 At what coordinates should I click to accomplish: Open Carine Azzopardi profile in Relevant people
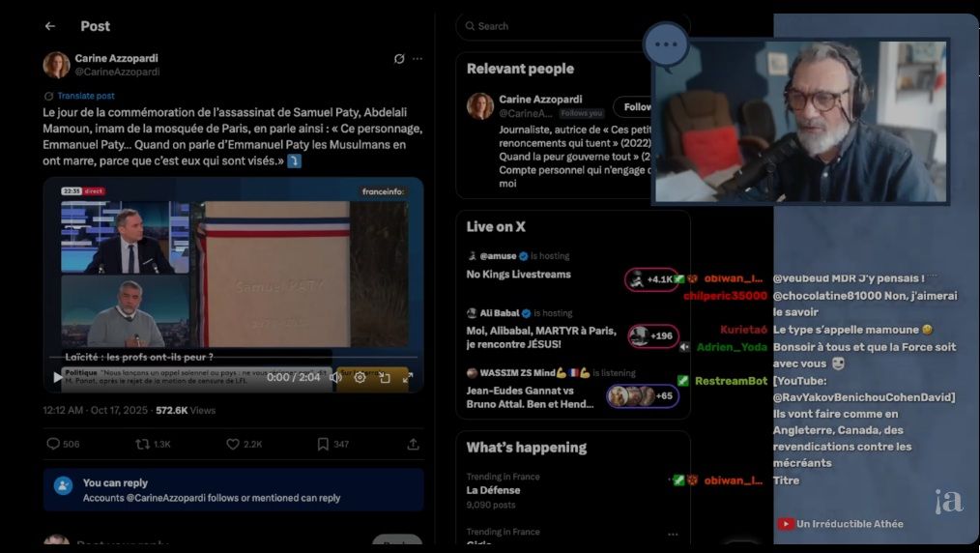540,99
